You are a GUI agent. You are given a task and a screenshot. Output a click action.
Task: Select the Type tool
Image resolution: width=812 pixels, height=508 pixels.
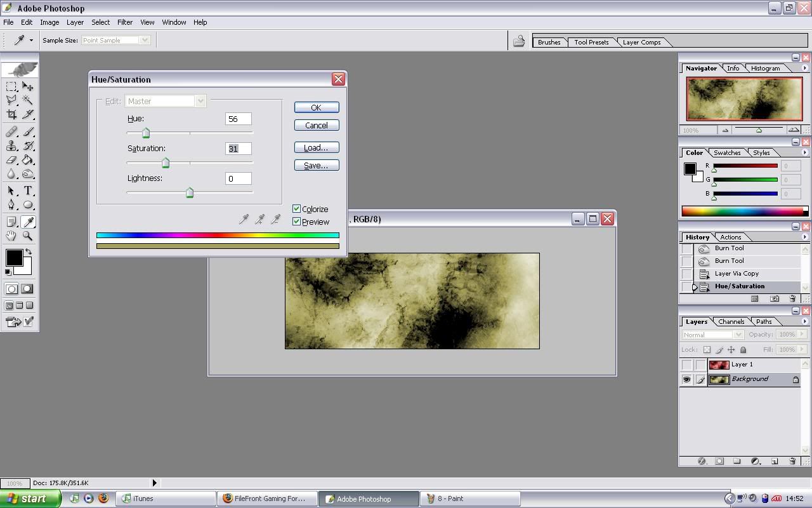click(x=28, y=191)
